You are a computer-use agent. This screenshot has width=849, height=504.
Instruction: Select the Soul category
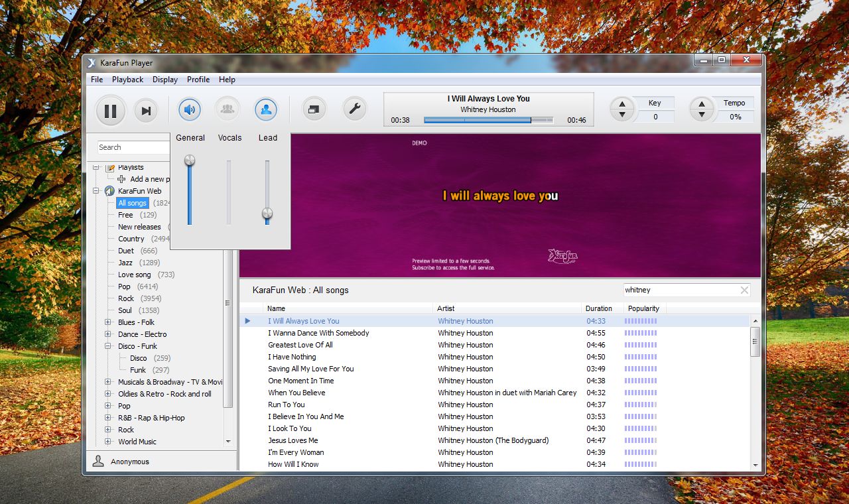pos(125,310)
